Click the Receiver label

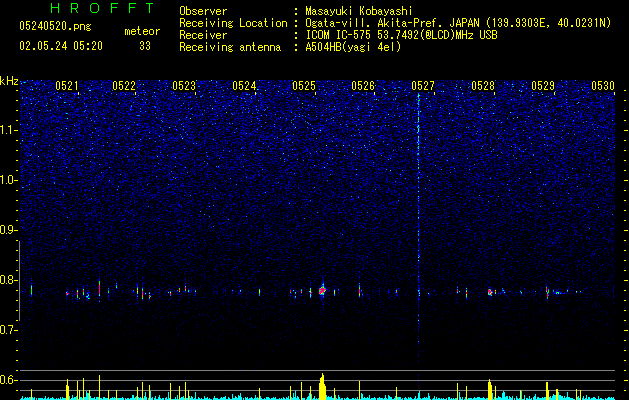point(203,35)
